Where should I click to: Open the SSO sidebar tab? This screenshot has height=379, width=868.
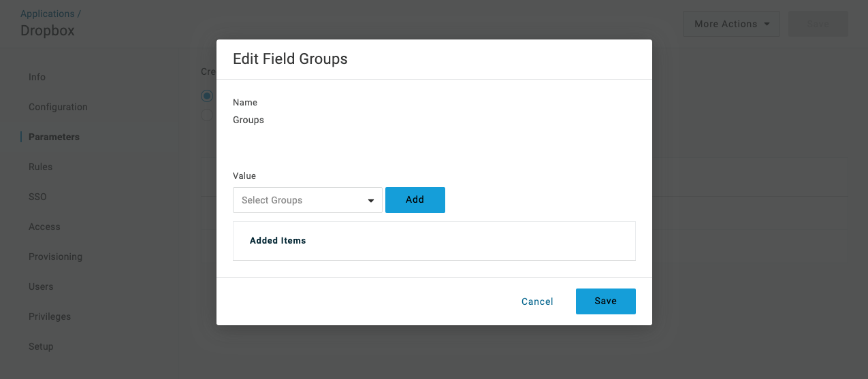point(37,197)
